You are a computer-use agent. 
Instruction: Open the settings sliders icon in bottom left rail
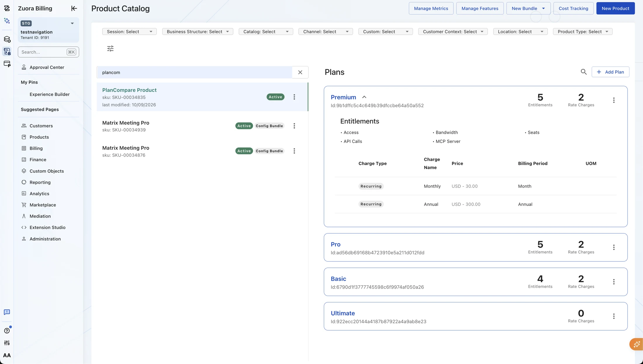7,343
